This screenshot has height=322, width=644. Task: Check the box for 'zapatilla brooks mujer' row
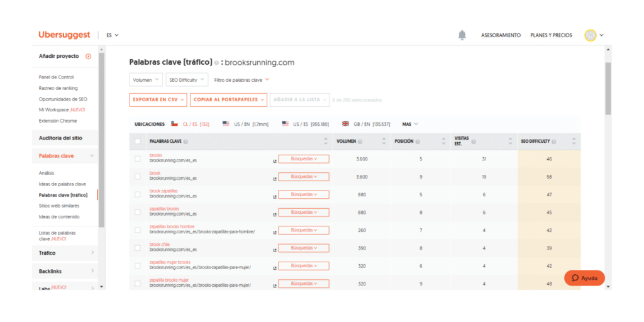click(138, 284)
